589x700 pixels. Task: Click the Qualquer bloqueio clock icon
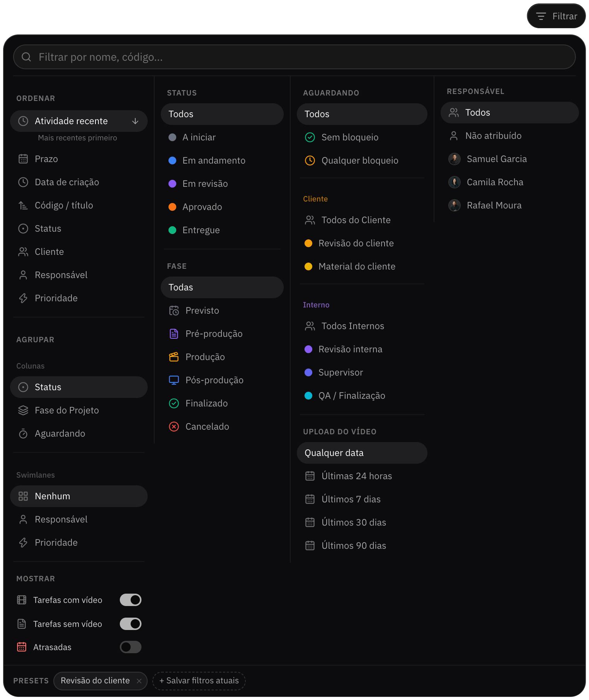[310, 160]
